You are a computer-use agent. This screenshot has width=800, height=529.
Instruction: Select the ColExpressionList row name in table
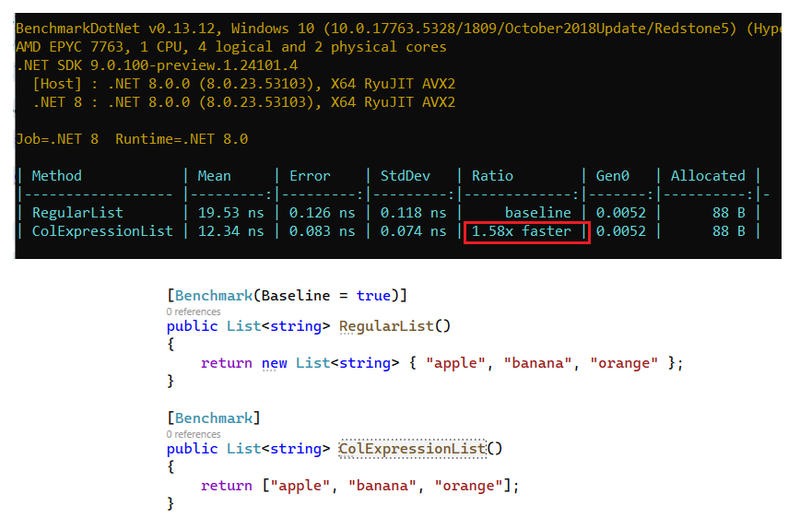coord(103,231)
